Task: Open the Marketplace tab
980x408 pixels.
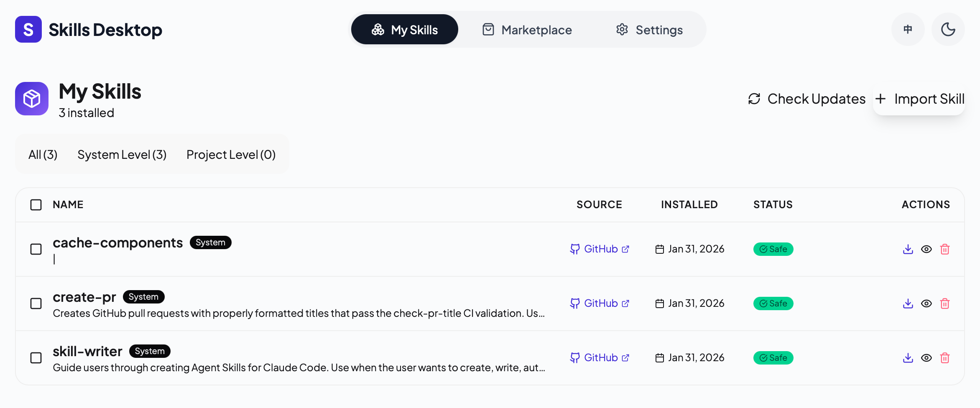Action: tap(527, 30)
